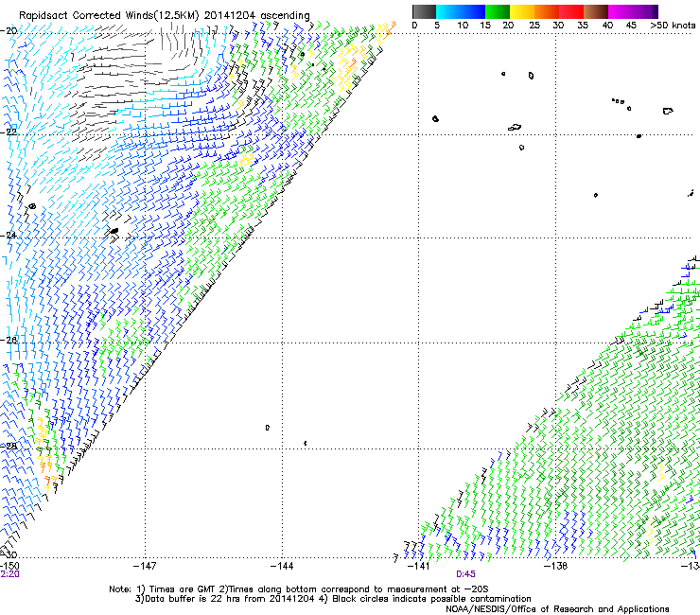Click the legend label '25'
Viewport: 700px width, 615px height.
[x=534, y=26]
